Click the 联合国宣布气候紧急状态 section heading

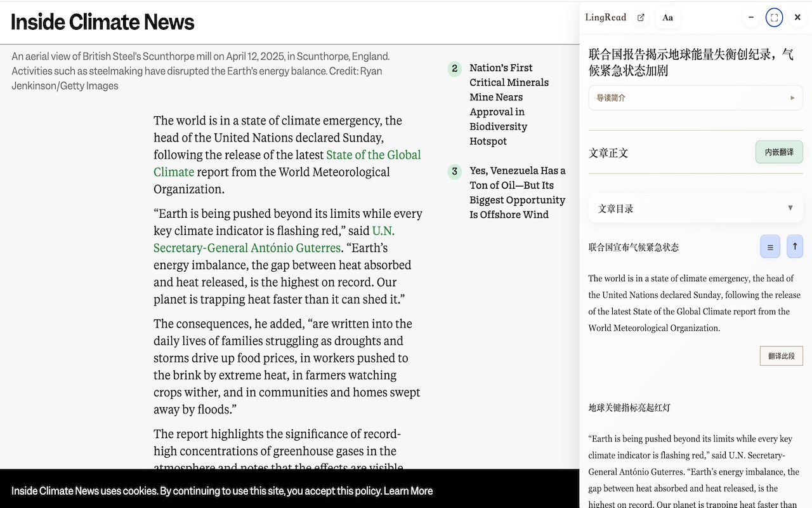tap(634, 247)
